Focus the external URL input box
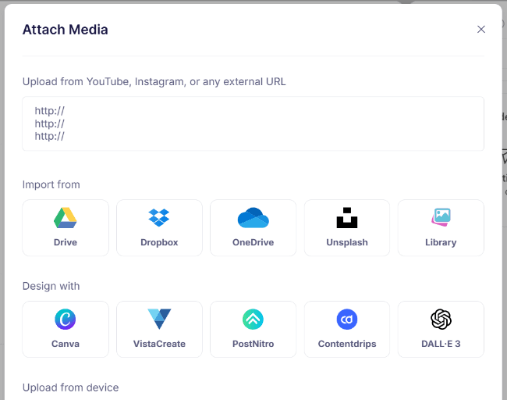 click(253, 124)
